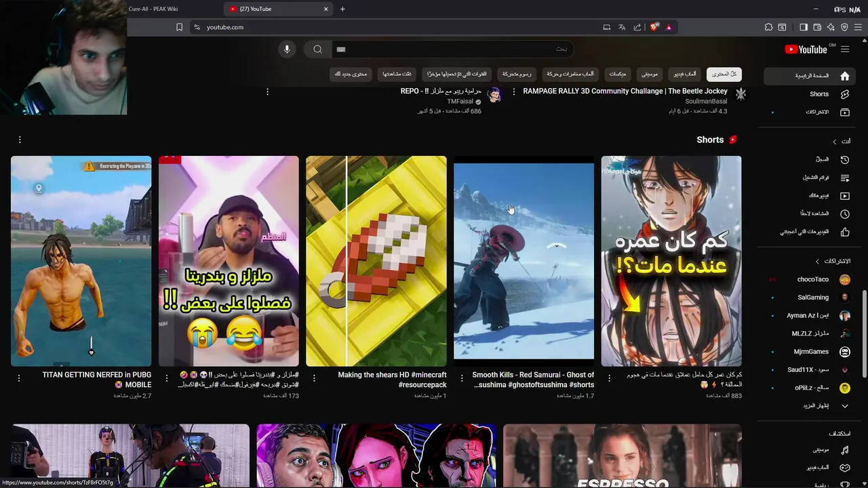Viewport: 868px width, 488px height.
Task: Open options for Smooth Kills Red Samurai short
Action: [462, 378]
